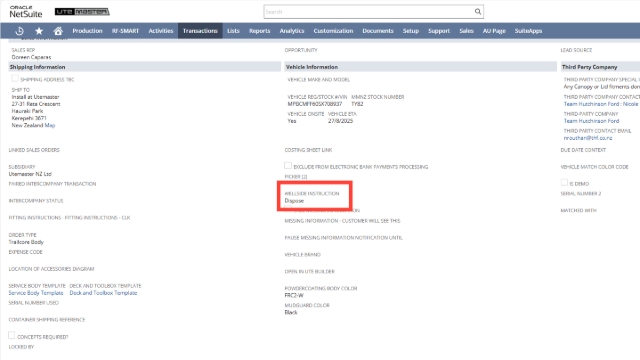Open the Setup menu

tap(411, 31)
